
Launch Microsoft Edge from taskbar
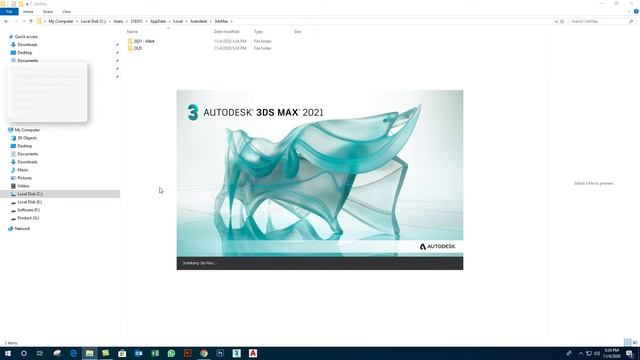pyautogui.click(x=73, y=353)
